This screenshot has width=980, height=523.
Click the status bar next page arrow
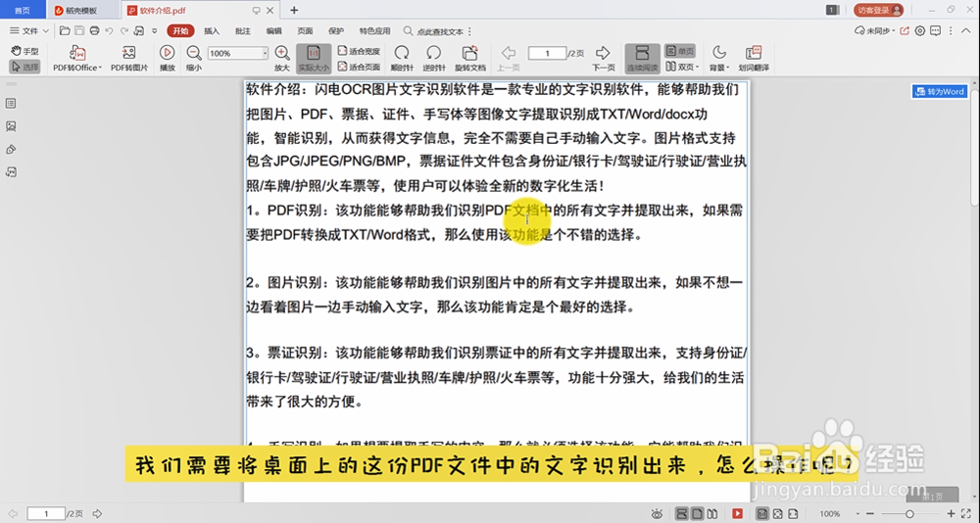pyautogui.click(x=97, y=513)
